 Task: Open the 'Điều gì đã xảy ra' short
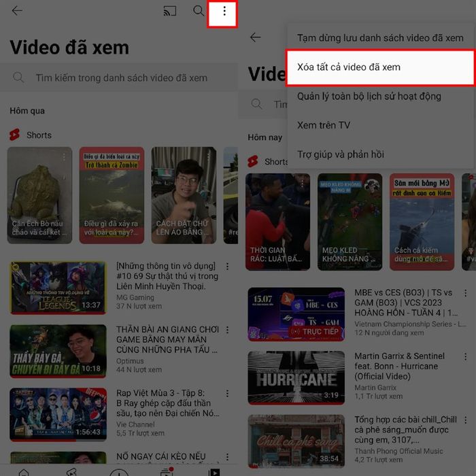point(112,195)
